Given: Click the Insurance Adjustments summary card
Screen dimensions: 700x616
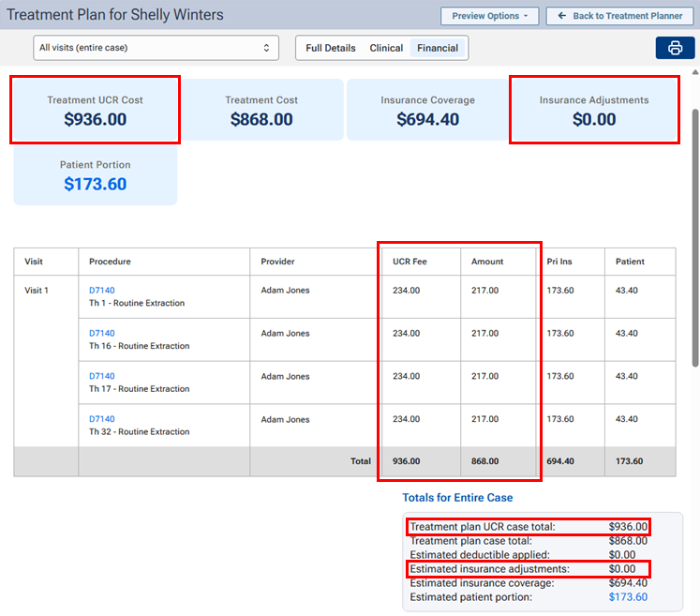Looking at the screenshot, I should tap(594, 111).
